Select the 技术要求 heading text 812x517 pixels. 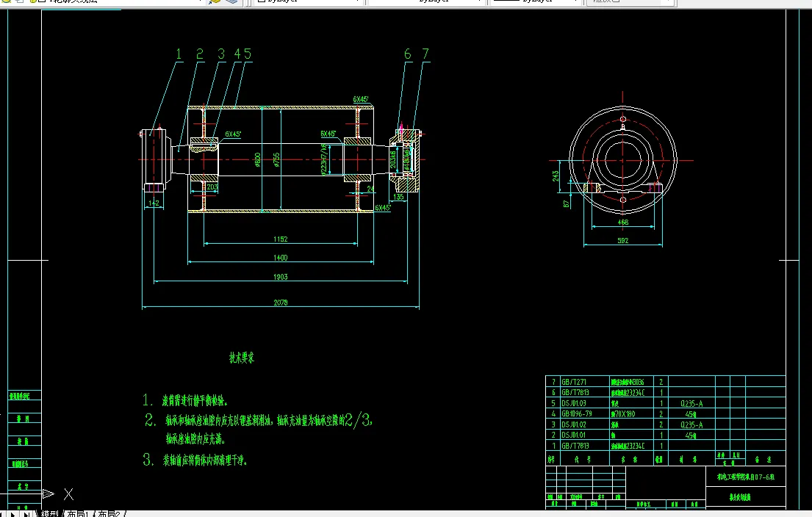coord(242,358)
